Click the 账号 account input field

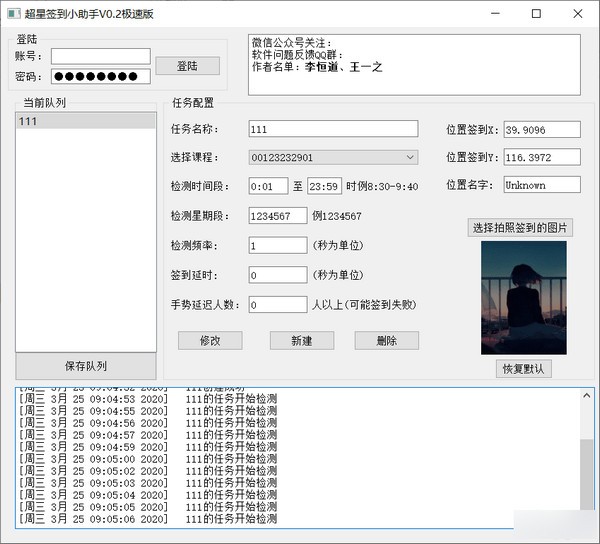pos(101,56)
